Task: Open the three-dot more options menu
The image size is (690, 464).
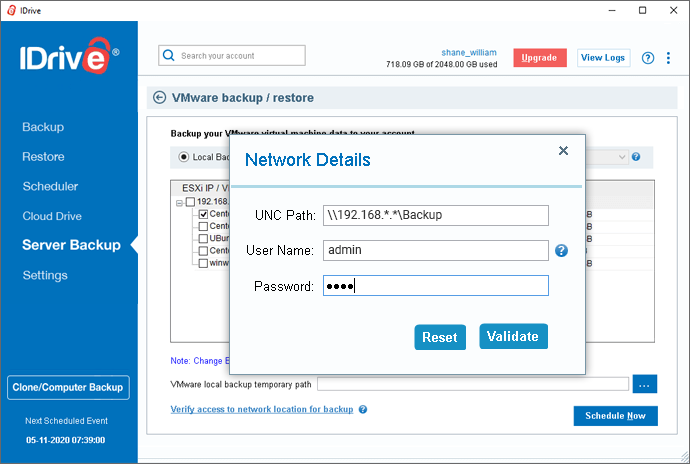Action: pos(668,58)
